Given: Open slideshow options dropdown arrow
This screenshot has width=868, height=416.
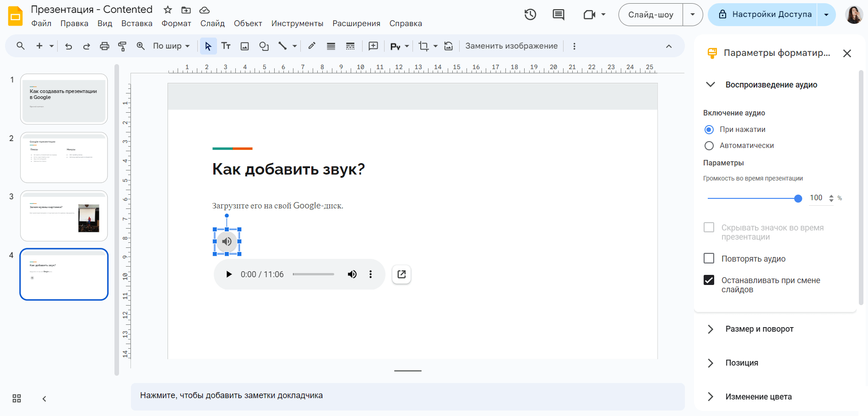Looking at the screenshot, I should coord(693,15).
